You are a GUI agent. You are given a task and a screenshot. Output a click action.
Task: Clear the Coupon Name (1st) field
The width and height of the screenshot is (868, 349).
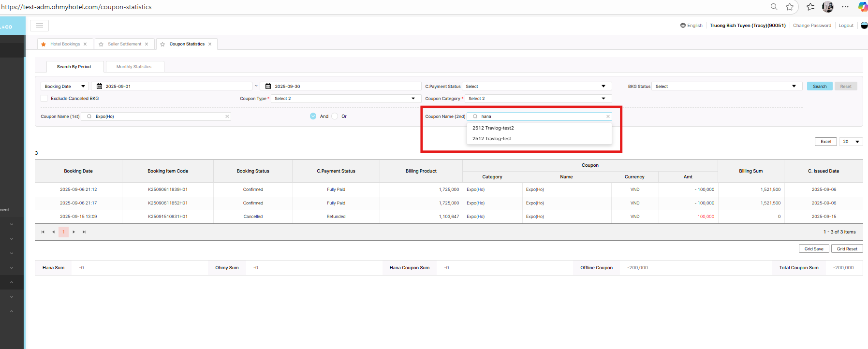pyautogui.click(x=227, y=116)
